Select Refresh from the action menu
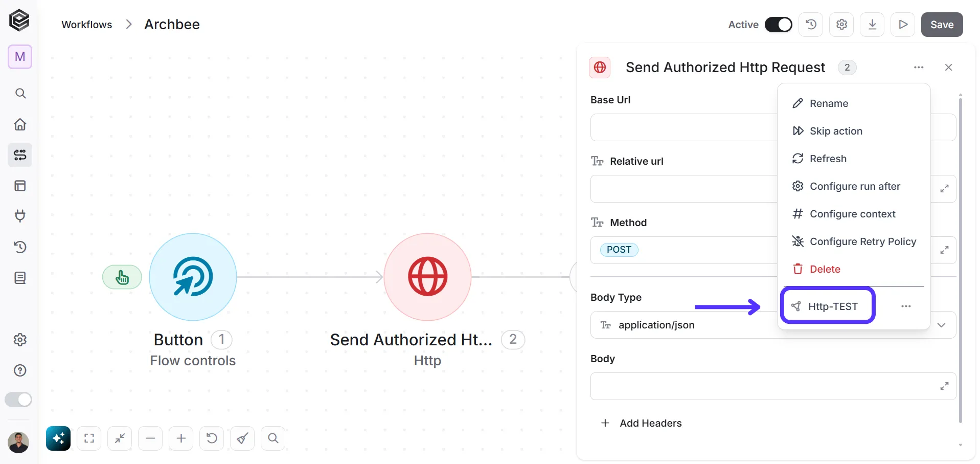This screenshot has height=464, width=980. (854, 159)
